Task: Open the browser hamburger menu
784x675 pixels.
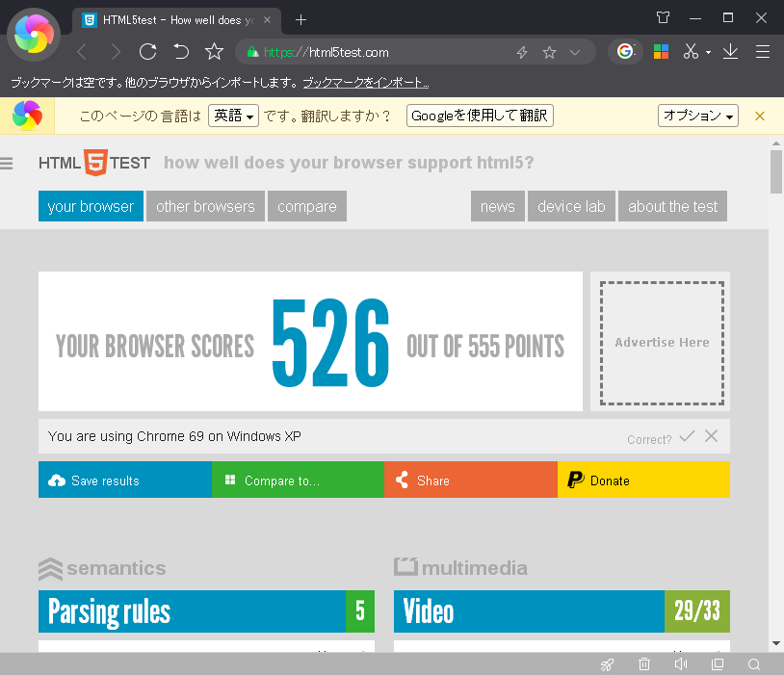Action: coord(763,51)
